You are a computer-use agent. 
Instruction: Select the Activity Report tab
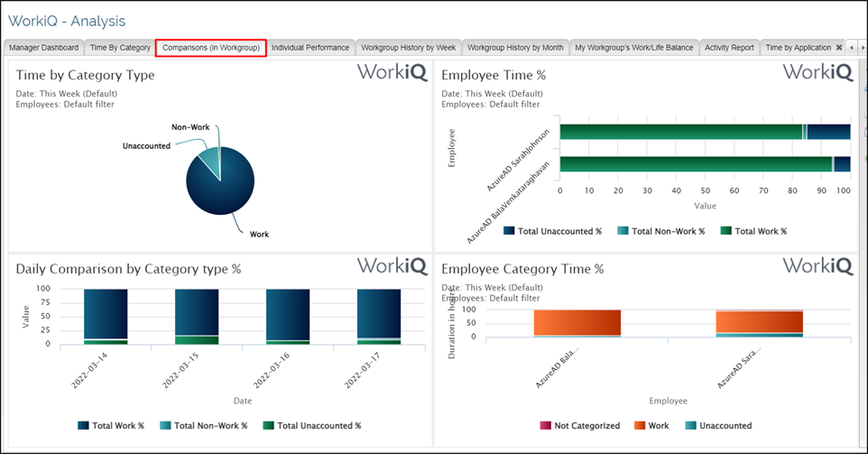[729, 48]
